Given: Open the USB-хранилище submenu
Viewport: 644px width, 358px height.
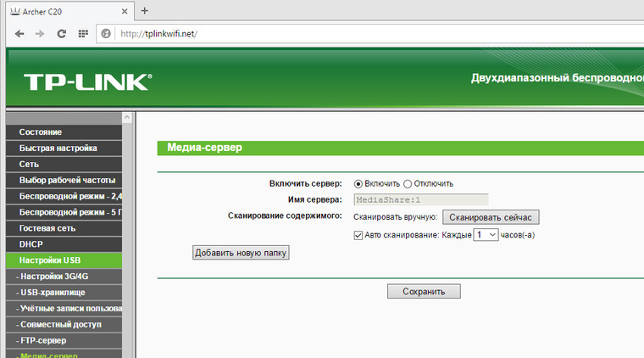Looking at the screenshot, I should coord(64,292).
